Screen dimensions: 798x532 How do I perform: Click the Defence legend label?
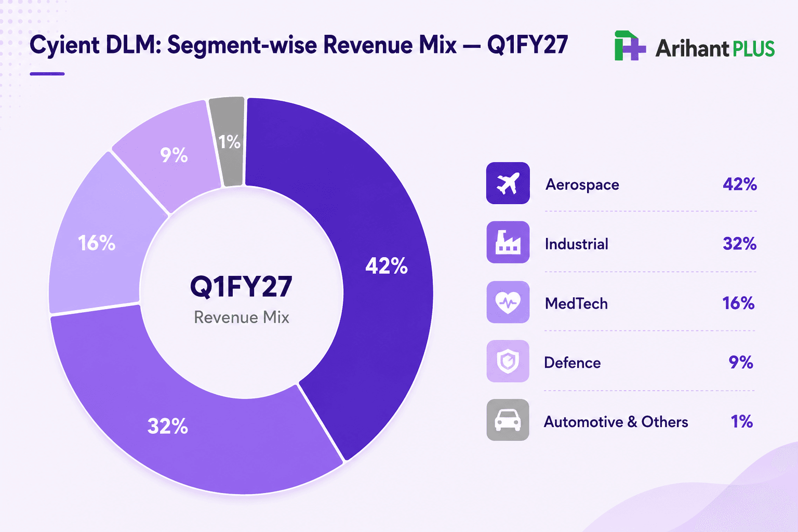(572, 363)
